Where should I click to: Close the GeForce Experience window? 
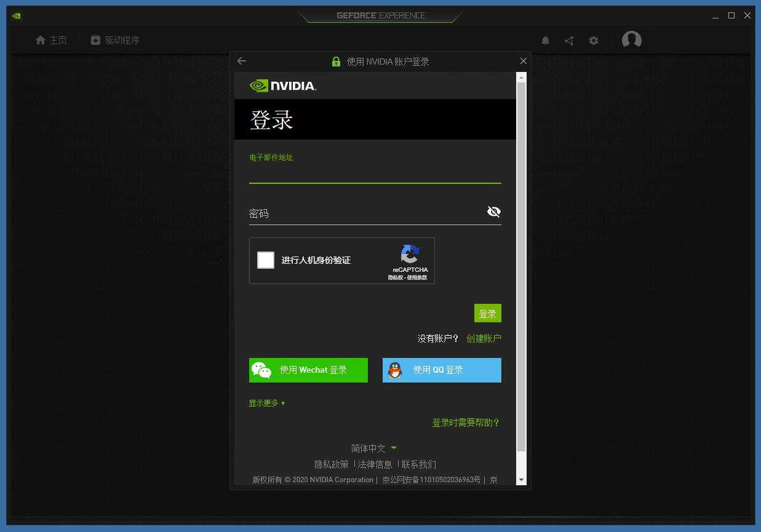747,16
